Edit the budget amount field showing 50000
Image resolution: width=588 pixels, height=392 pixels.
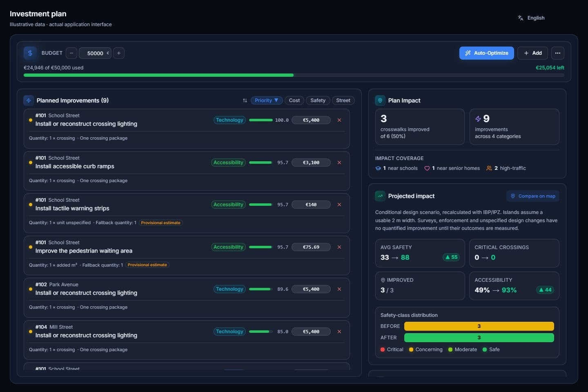click(95, 53)
